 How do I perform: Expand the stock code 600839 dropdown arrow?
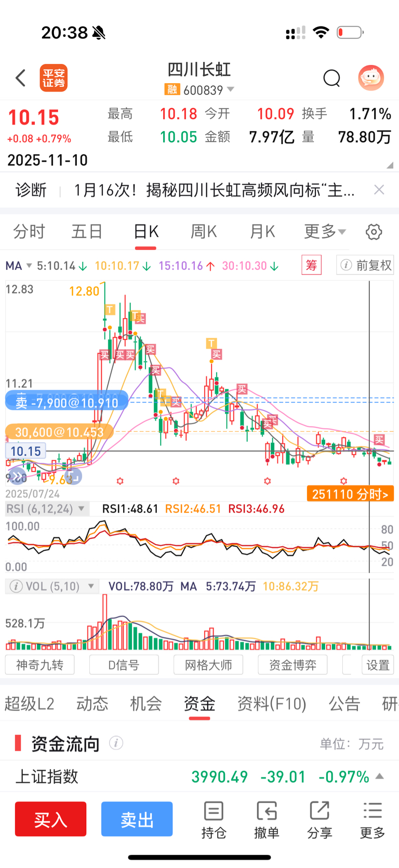(x=231, y=89)
